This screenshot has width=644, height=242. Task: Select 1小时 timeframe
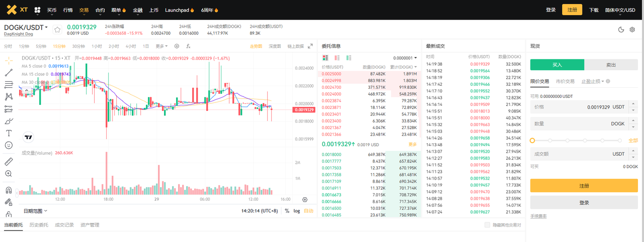click(x=97, y=46)
